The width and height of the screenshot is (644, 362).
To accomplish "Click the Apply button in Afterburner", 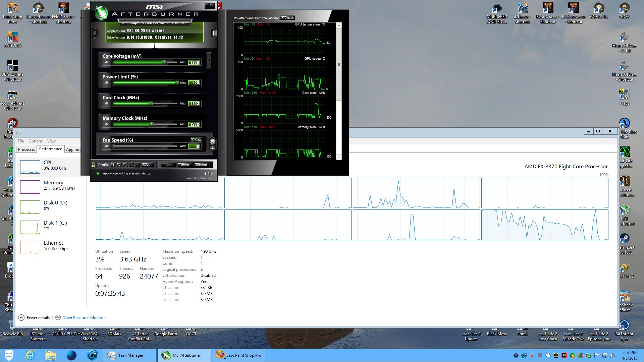I will (169, 165).
